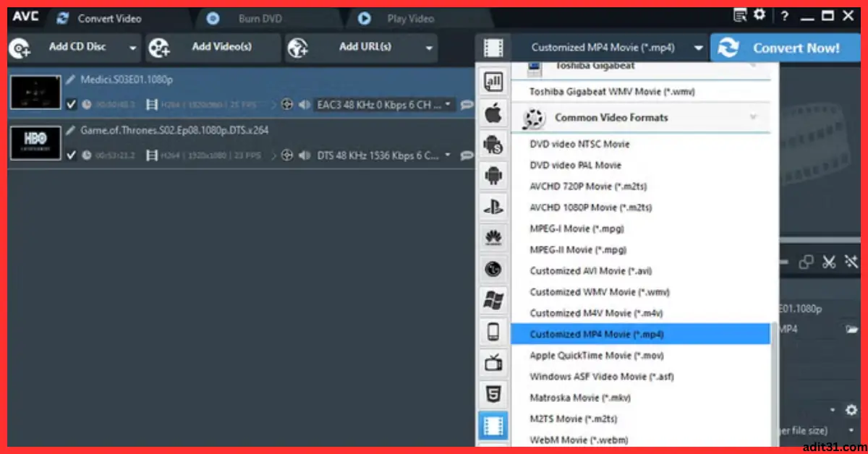This screenshot has width=868, height=454.
Task: Uncheck the Medici.S03E01.1080p checkbox
Action: click(x=71, y=105)
